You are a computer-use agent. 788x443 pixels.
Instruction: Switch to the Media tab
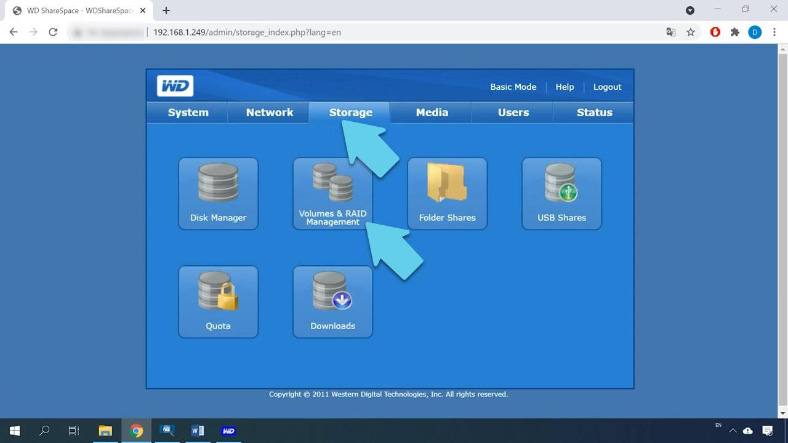coord(432,113)
